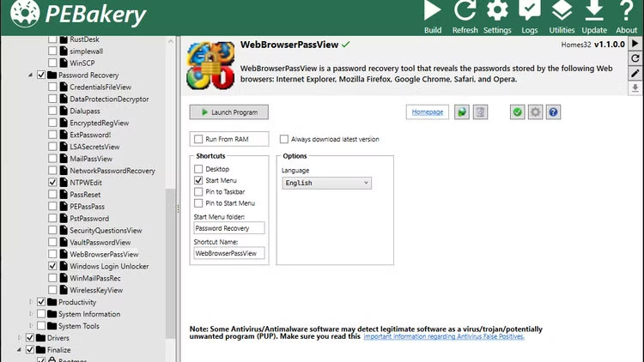Screen dimensions: 644x362
Task: Click the panel splitter grip handle
Action: tap(179, 209)
